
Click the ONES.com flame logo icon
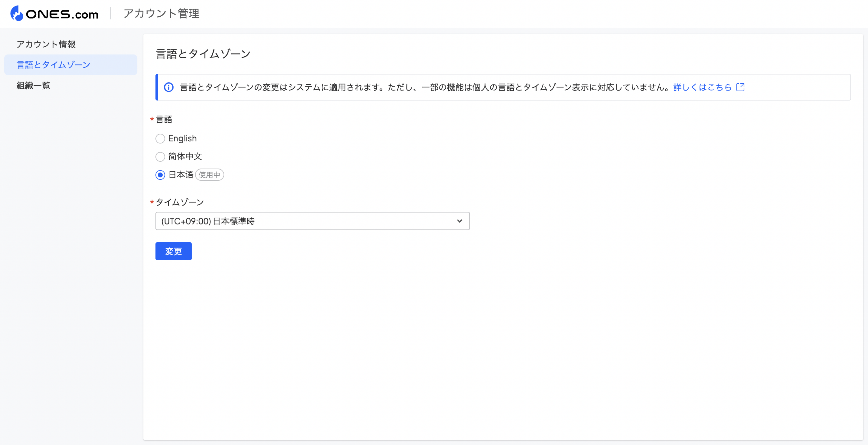(x=17, y=13)
